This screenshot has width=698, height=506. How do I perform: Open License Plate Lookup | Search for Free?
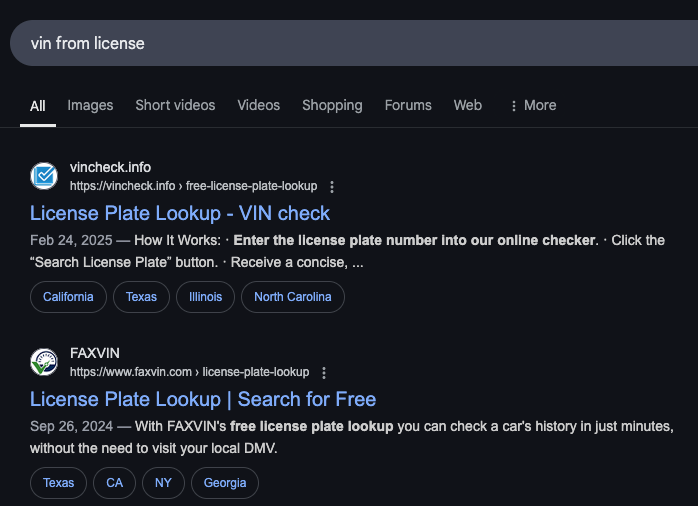pyautogui.click(x=203, y=399)
